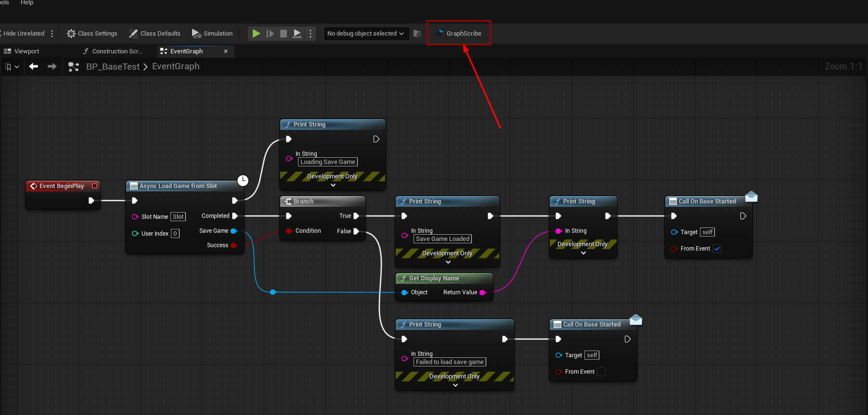Select the Branch node header

point(323,201)
